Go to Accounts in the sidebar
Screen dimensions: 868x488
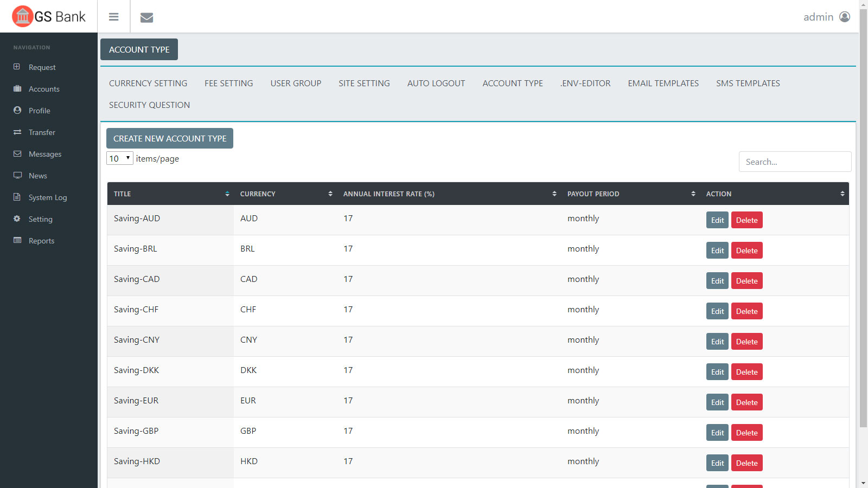point(44,89)
